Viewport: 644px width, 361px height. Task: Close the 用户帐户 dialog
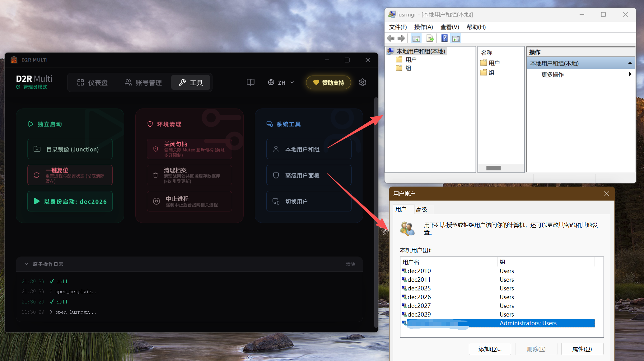click(606, 193)
